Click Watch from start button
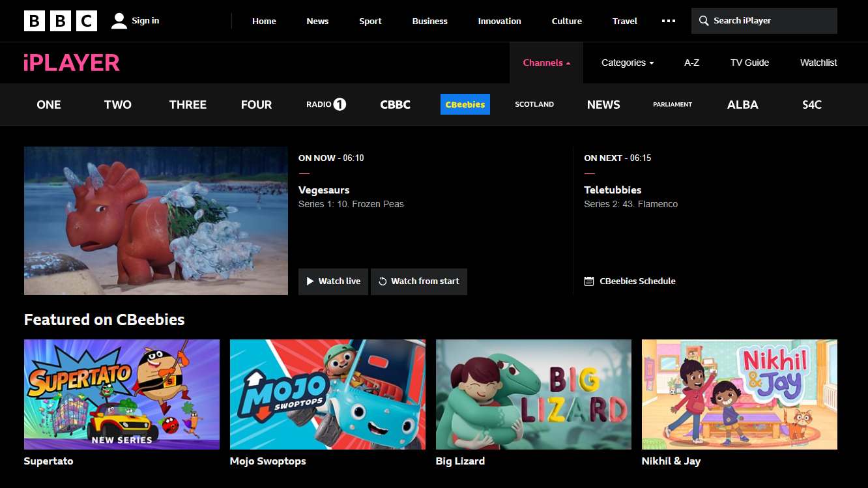This screenshot has width=868, height=488. (x=419, y=281)
